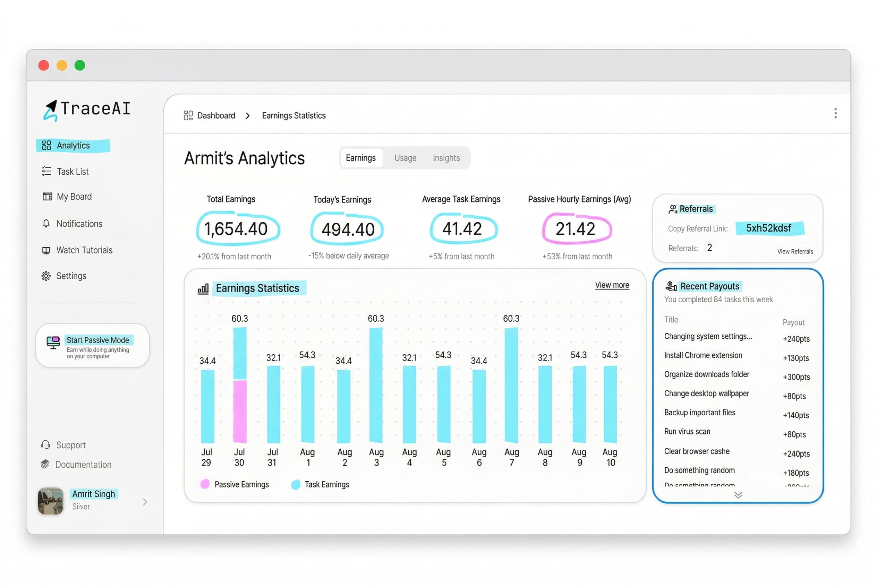Switch to the Insights tab

tap(446, 158)
